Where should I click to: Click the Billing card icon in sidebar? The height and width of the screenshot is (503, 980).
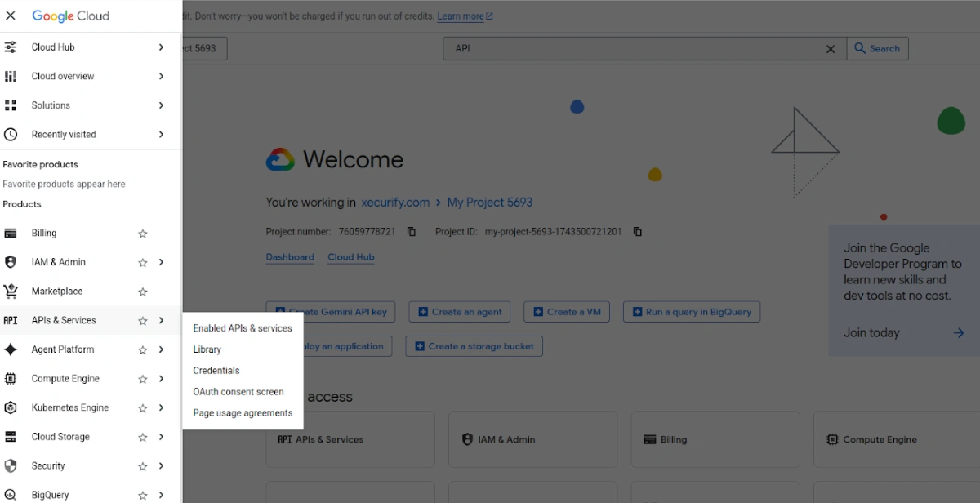point(11,233)
